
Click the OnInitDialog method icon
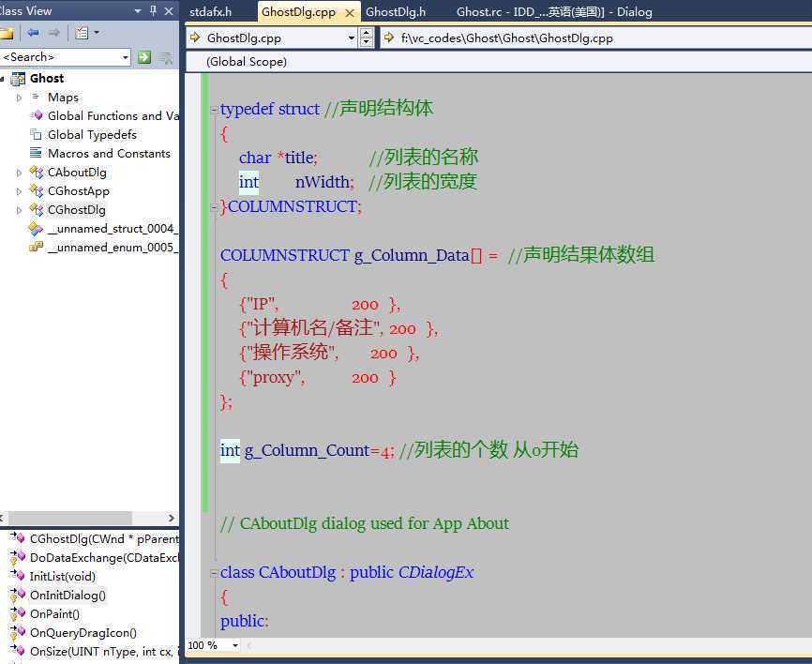click(x=17, y=596)
